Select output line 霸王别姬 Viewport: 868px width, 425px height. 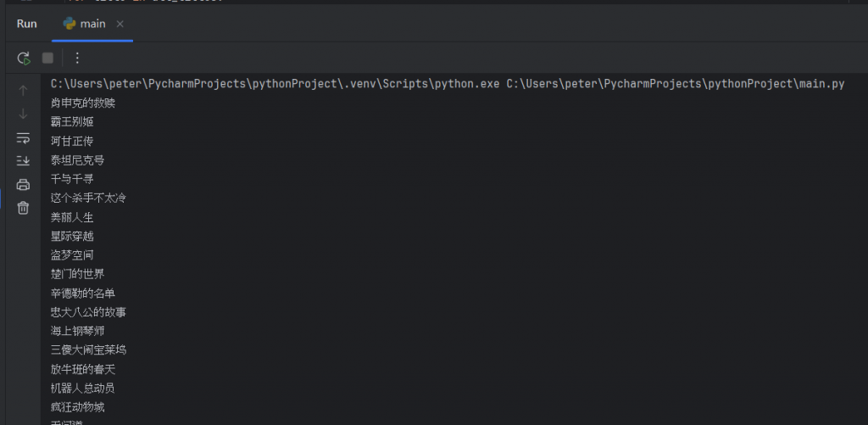72,122
